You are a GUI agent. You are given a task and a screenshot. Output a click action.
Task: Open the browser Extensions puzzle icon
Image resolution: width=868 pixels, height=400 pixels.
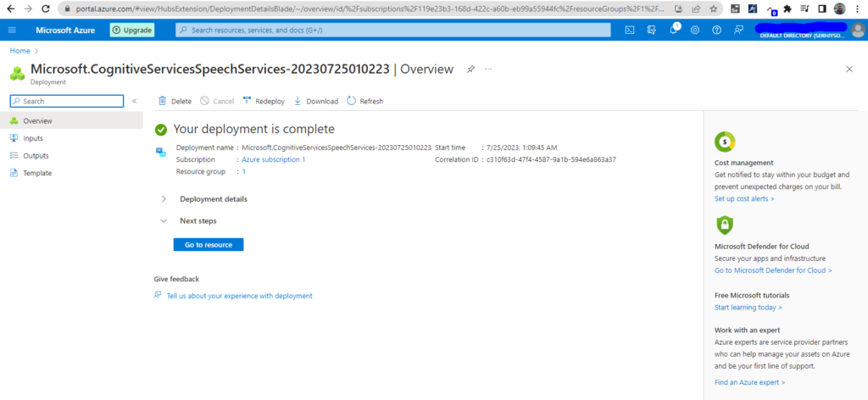coord(787,8)
